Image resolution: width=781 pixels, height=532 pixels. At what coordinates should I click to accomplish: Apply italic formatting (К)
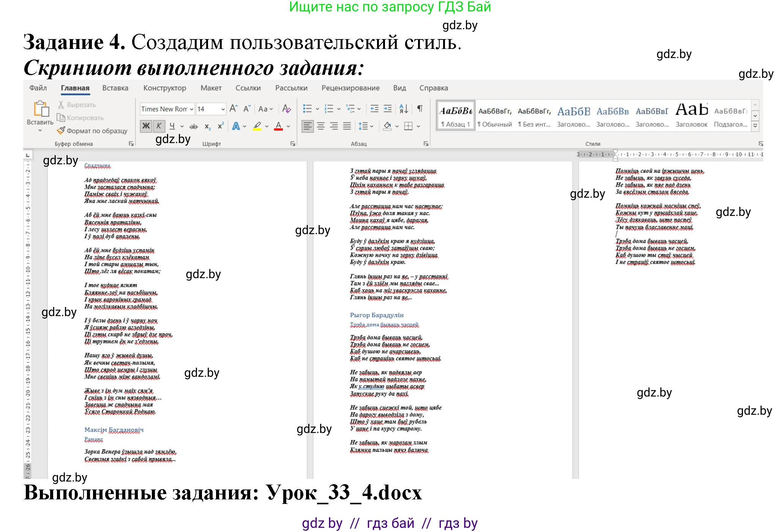159,126
